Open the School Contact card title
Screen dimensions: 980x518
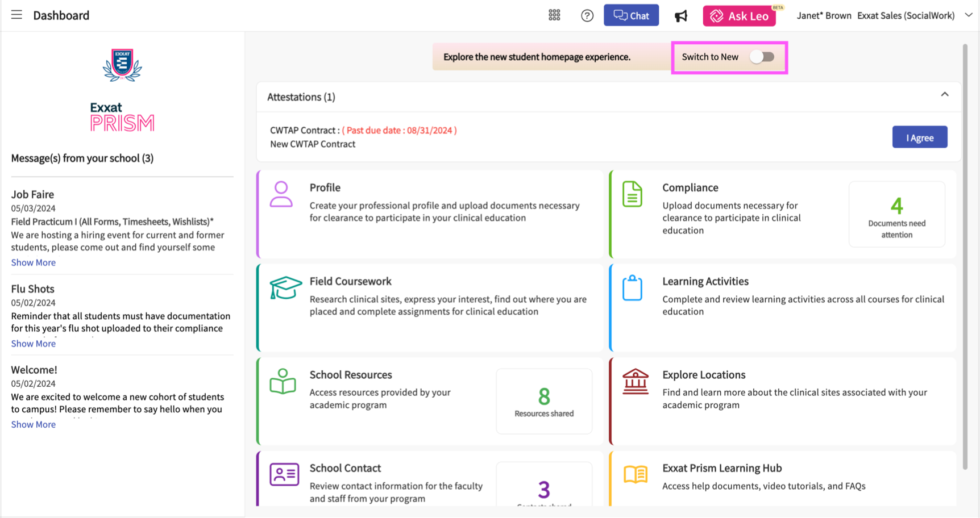[345, 468]
